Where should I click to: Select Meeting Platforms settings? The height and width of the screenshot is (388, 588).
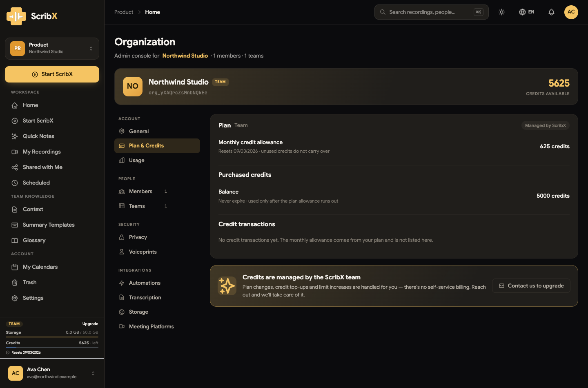157,327
